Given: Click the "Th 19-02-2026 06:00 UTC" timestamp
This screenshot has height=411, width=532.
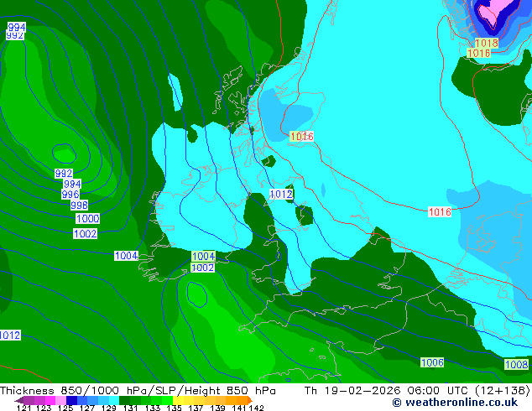Looking at the screenshot, I should [388, 390].
